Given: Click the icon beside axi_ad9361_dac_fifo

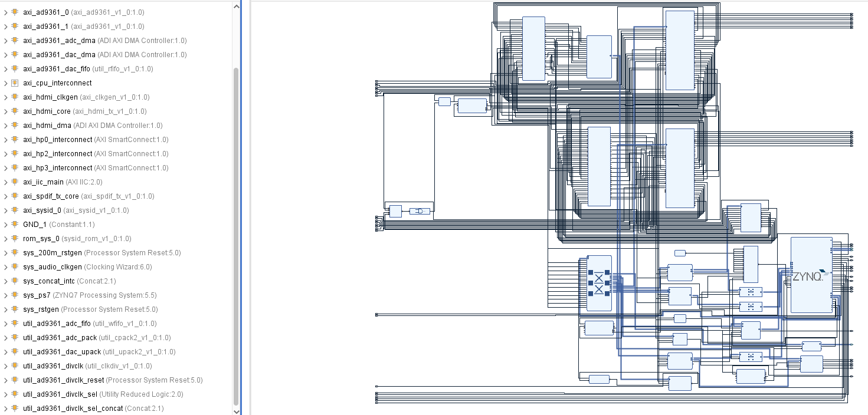Looking at the screenshot, I should click(14, 68).
